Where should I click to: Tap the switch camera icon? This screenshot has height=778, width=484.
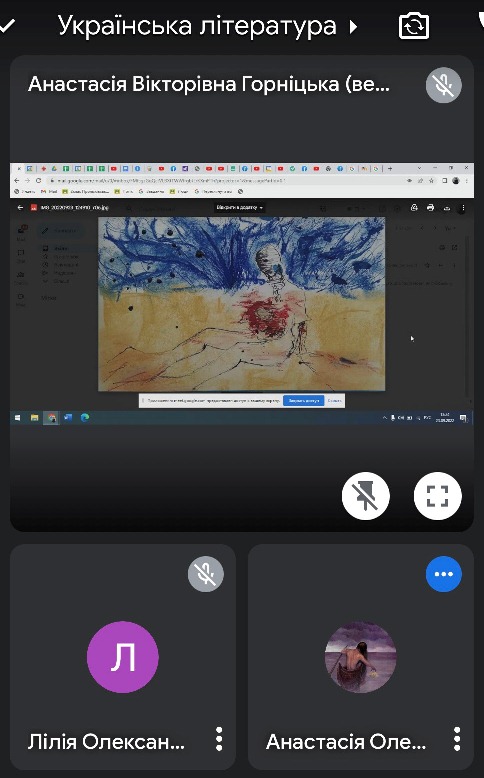pos(414,26)
